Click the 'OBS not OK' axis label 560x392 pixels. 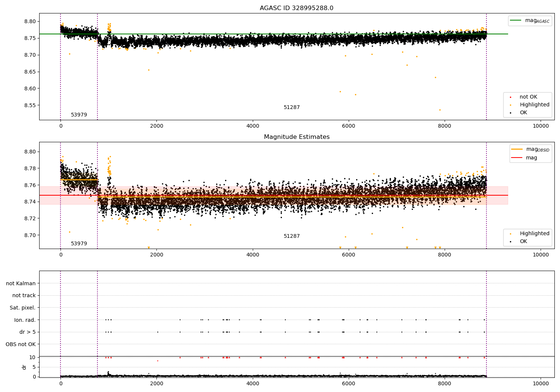pyautogui.click(x=21, y=344)
